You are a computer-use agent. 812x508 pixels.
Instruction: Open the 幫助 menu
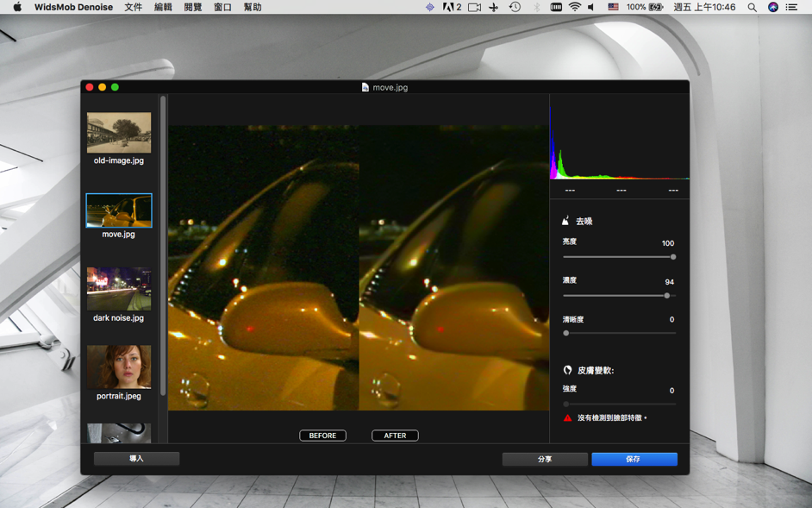point(253,7)
